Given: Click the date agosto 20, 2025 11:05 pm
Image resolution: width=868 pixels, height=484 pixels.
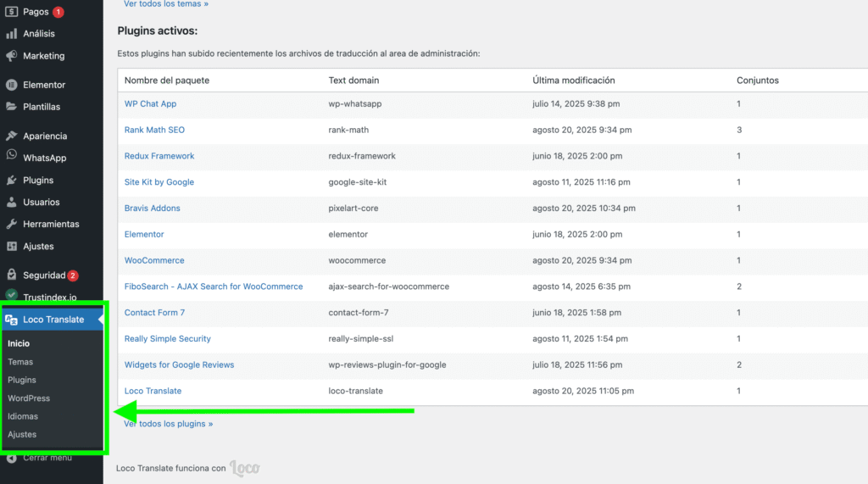Looking at the screenshot, I should (x=583, y=391).
